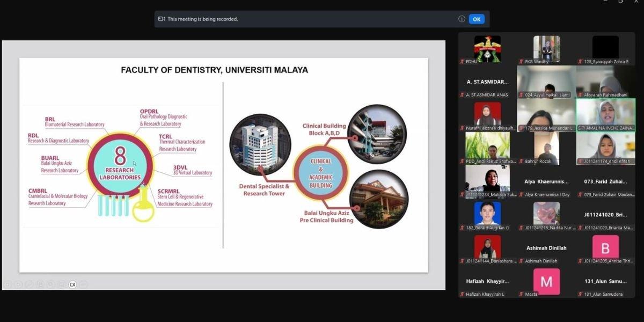Select the pink 'B' avatar participant tile

coord(605,247)
